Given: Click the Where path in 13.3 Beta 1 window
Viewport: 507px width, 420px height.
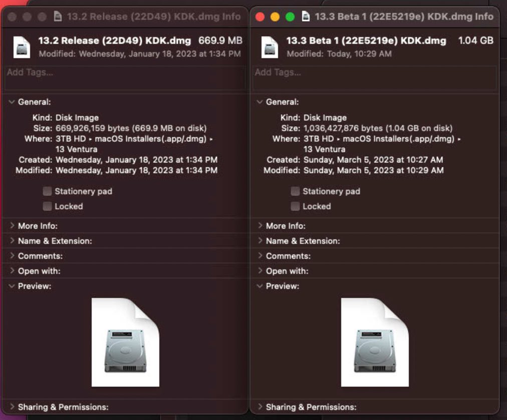Looking at the screenshot, I should coord(382,144).
